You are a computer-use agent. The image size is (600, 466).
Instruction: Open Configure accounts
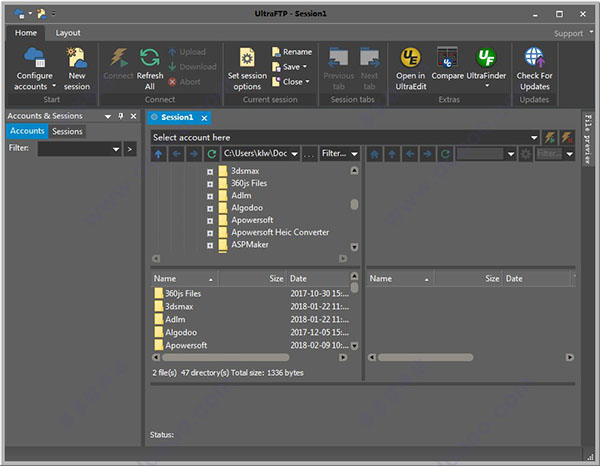(x=34, y=69)
